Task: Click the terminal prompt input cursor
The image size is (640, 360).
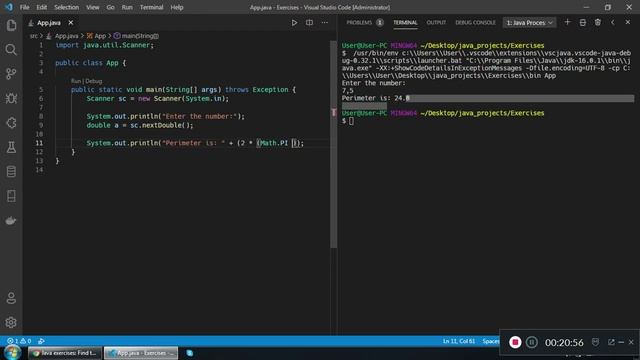Action: tap(351, 121)
